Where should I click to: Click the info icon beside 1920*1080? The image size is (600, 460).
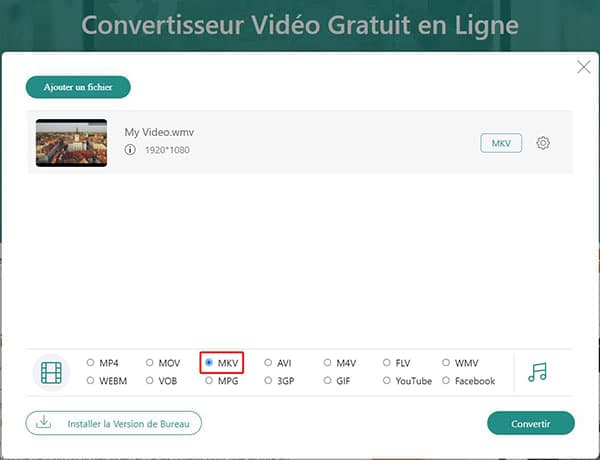pos(130,149)
